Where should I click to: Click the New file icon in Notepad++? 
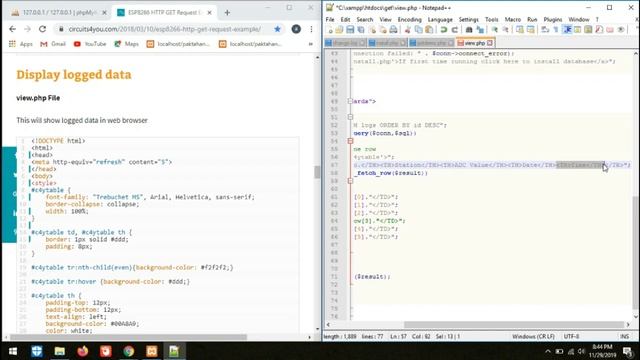[330, 29]
